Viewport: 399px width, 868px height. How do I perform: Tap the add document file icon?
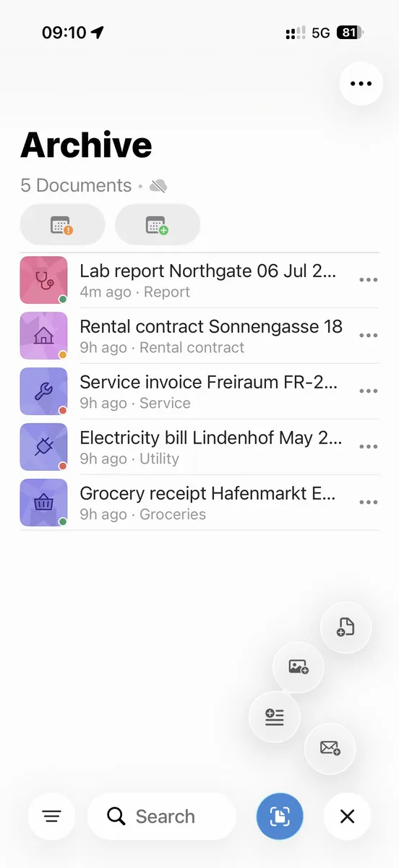[346, 628]
